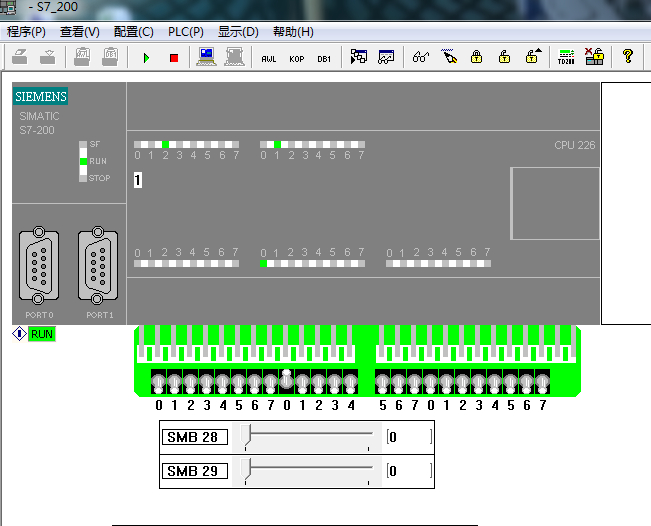Click the SMB 29 value field
651x526 pixels.
pos(409,471)
